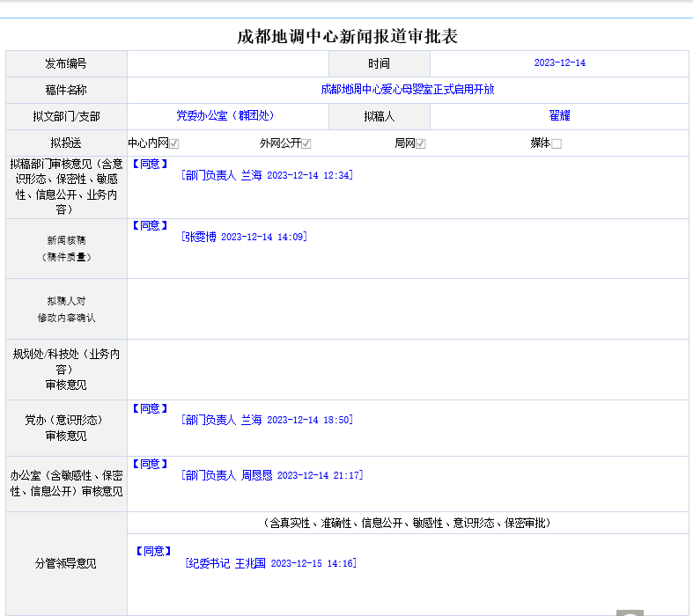Click 周恳恳's approval signature
The image size is (693, 616).
[271, 475]
